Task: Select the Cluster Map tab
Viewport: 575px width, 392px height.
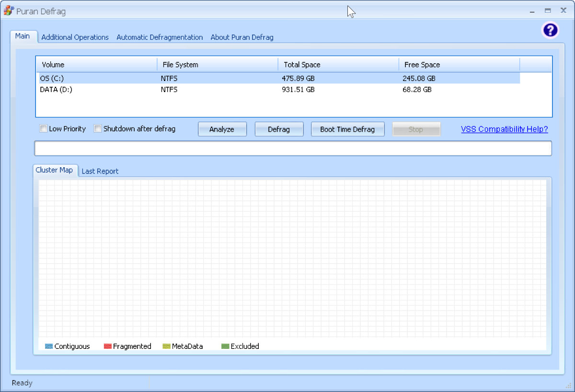Action: tap(54, 170)
